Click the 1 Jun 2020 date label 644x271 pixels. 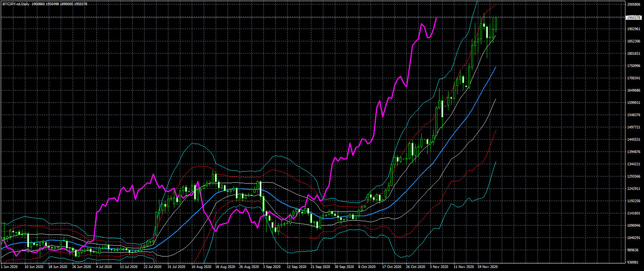coord(9,267)
